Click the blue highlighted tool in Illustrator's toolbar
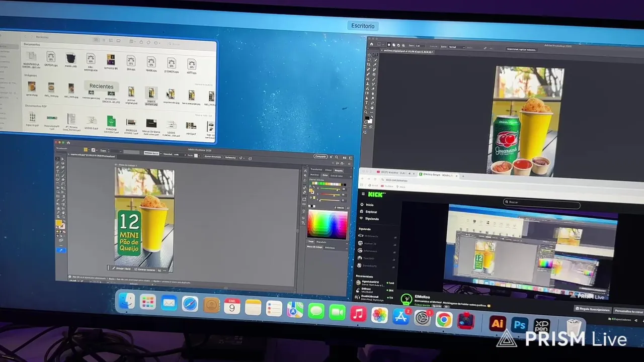This screenshot has width=644, height=362. pyautogui.click(x=60, y=250)
